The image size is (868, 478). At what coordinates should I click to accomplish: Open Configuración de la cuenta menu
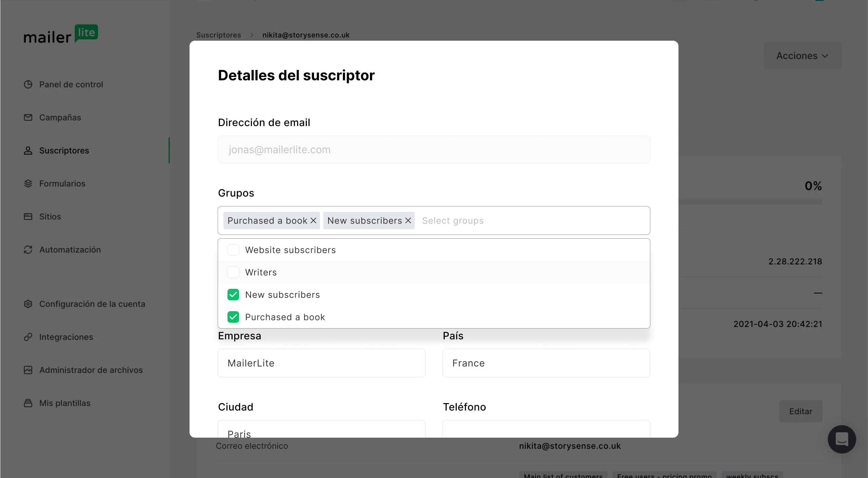92,304
